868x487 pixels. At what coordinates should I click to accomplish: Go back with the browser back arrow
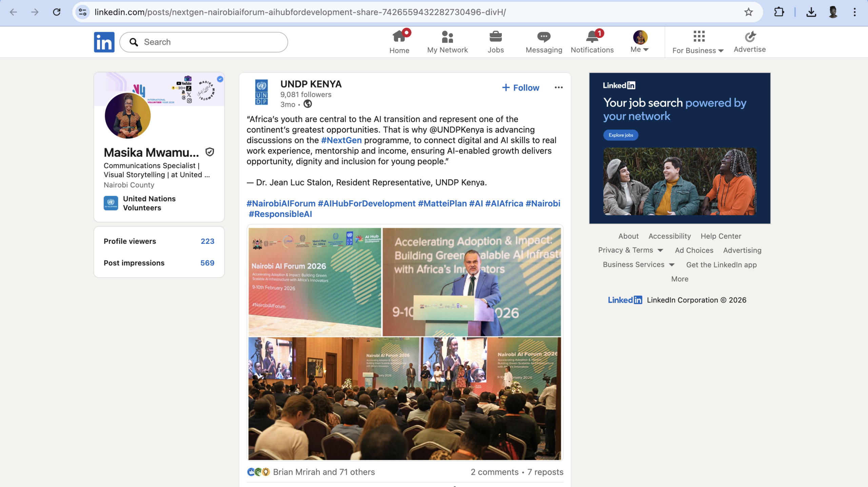[x=13, y=12]
